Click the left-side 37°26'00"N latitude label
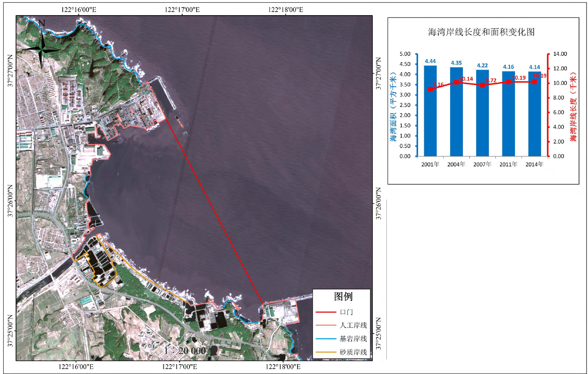 click(x=10, y=201)
